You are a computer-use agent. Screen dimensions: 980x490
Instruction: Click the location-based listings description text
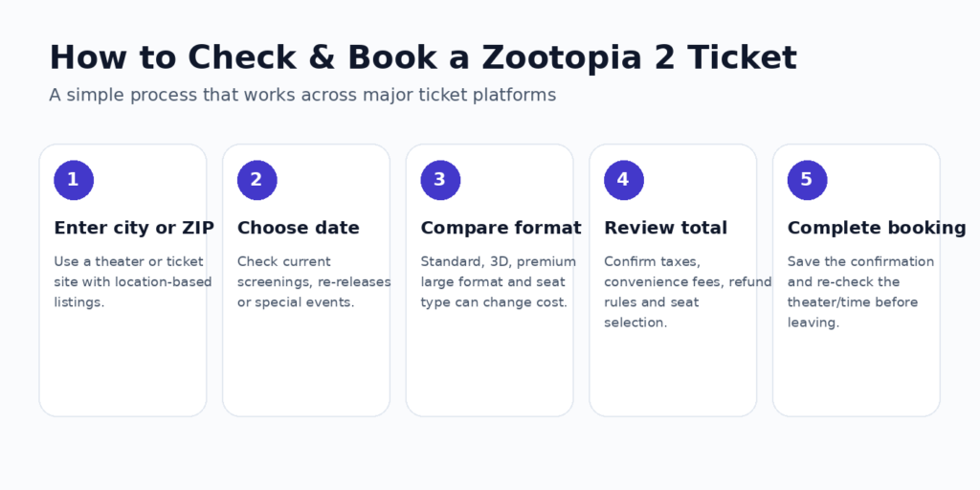pos(132,282)
